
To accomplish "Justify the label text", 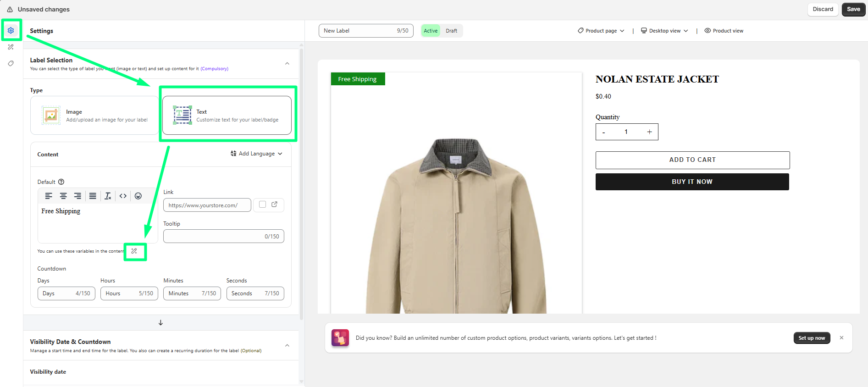I will 93,196.
